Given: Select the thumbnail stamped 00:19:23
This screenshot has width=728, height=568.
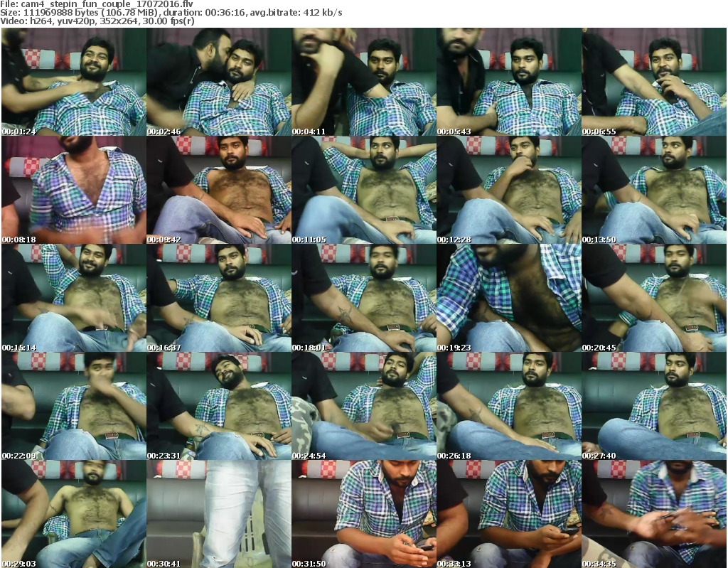Looking at the screenshot, I should click(509, 298).
